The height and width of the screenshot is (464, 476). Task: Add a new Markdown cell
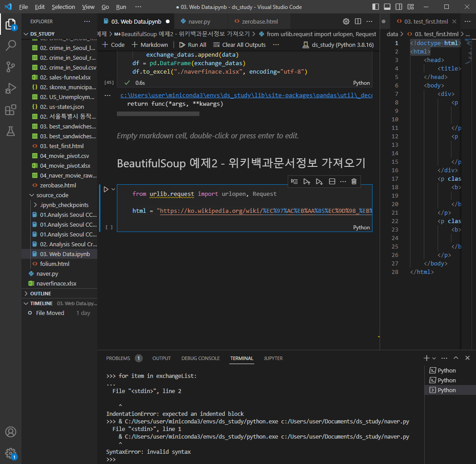click(x=149, y=45)
